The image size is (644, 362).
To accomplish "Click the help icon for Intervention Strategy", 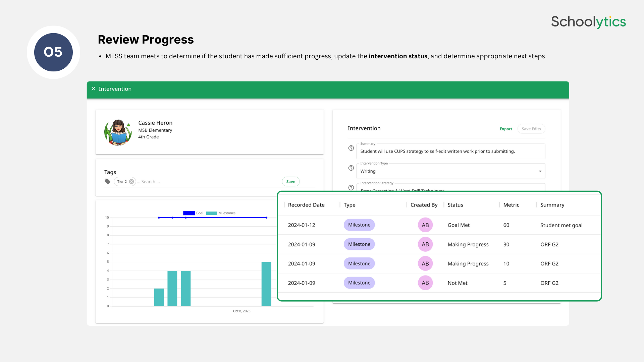I will 351,188.
